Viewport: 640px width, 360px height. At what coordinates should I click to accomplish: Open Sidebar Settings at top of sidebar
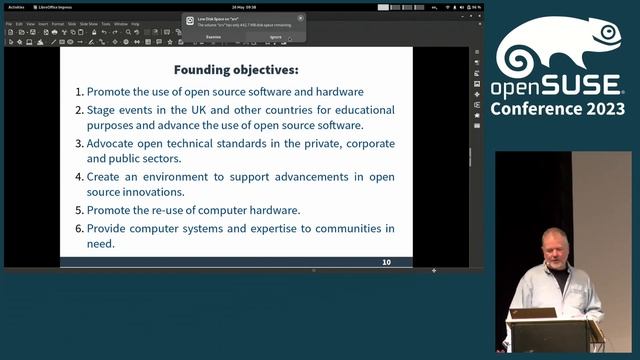(x=477, y=52)
